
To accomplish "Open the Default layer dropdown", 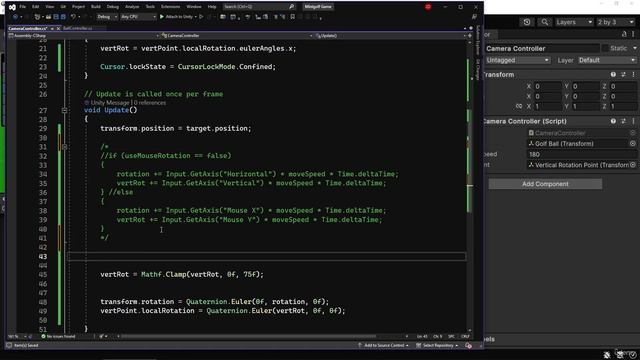I will click(607, 60).
